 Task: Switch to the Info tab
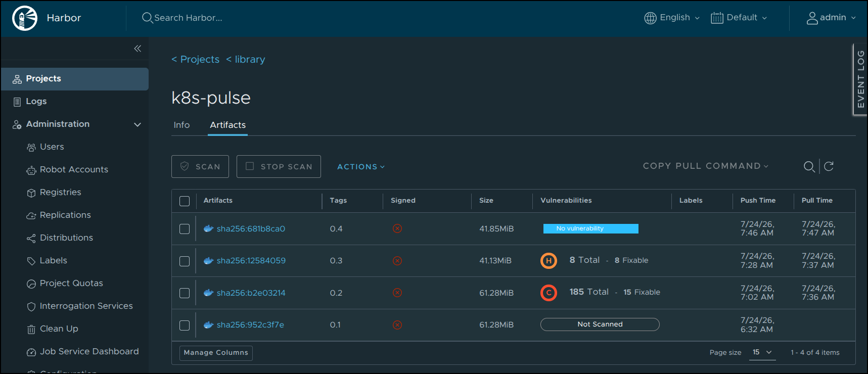[x=181, y=125]
